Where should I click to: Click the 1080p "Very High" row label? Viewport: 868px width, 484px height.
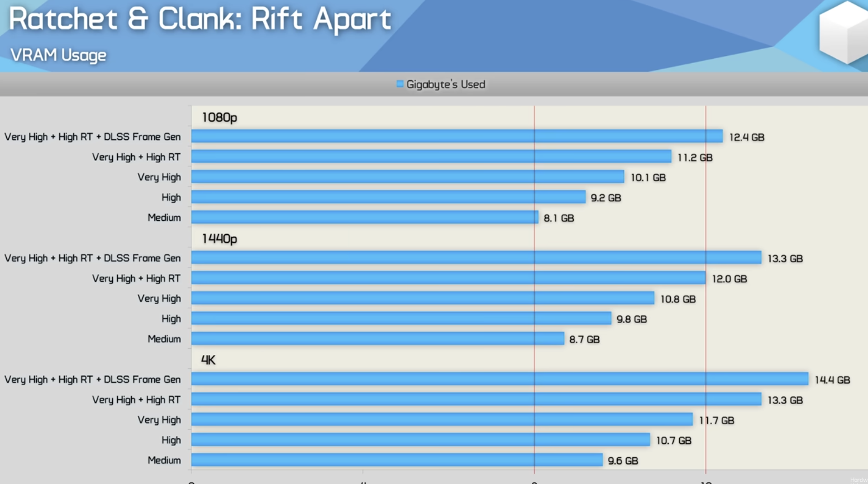click(159, 177)
